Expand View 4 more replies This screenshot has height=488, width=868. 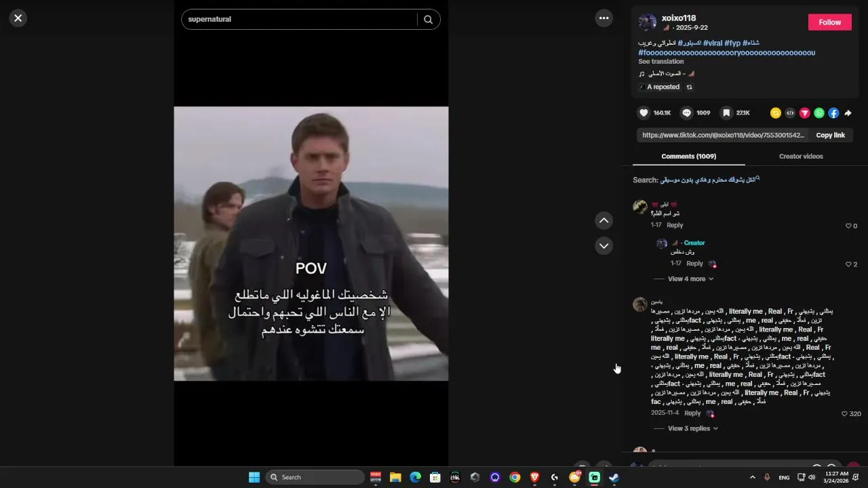[x=690, y=279]
